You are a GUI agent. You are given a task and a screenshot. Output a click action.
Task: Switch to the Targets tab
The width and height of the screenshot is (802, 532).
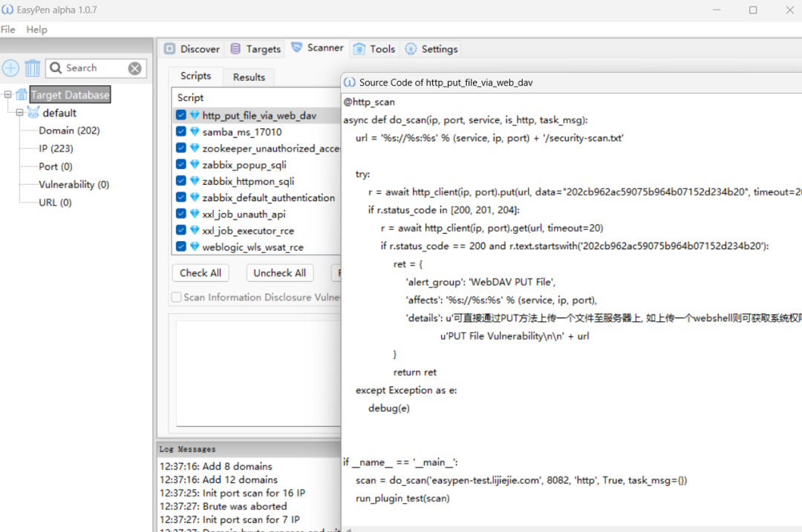click(255, 49)
